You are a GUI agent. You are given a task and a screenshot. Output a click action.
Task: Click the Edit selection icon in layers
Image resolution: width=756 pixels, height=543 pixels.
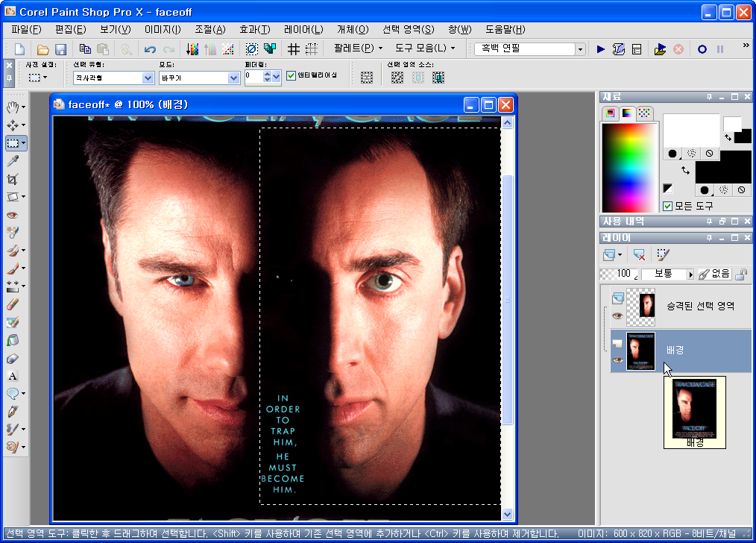[663, 254]
